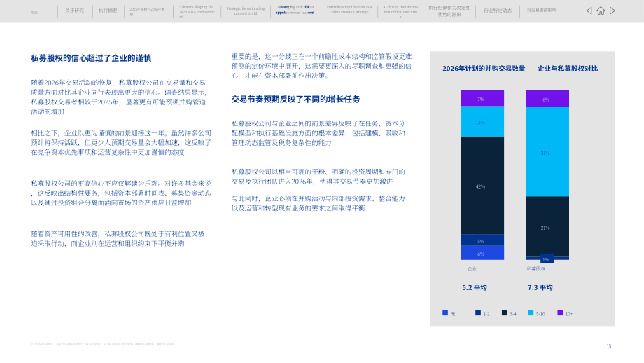
Task: Select the 6% purple segment of 私募股权 bar
Action: 547,99
